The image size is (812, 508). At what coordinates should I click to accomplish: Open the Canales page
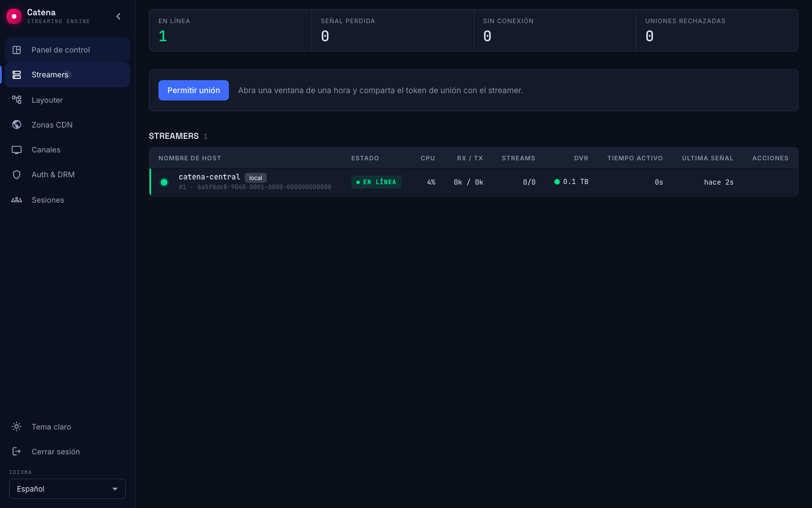(67, 150)
